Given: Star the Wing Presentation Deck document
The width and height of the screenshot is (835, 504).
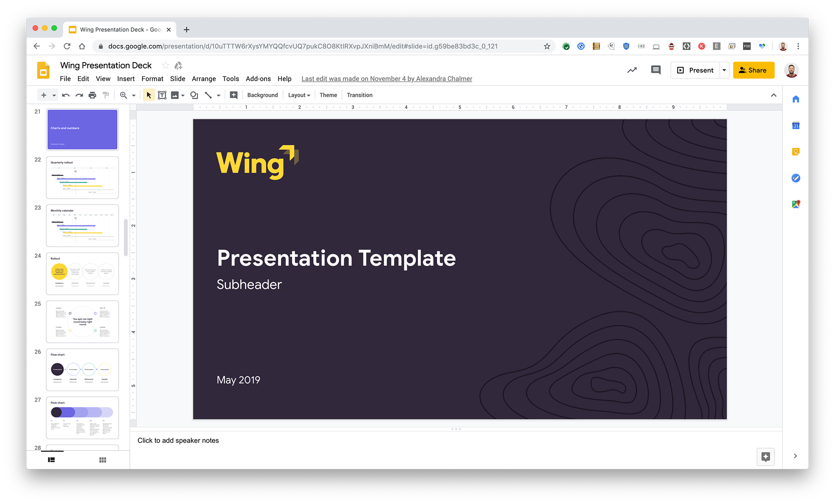Looking at the screenshot, I should coord(165,65).
